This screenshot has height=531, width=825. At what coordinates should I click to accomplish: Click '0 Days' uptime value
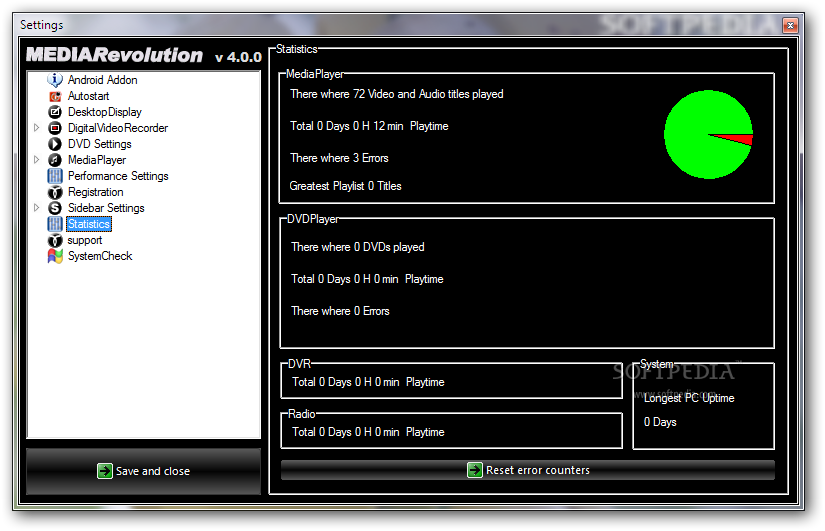660,422
